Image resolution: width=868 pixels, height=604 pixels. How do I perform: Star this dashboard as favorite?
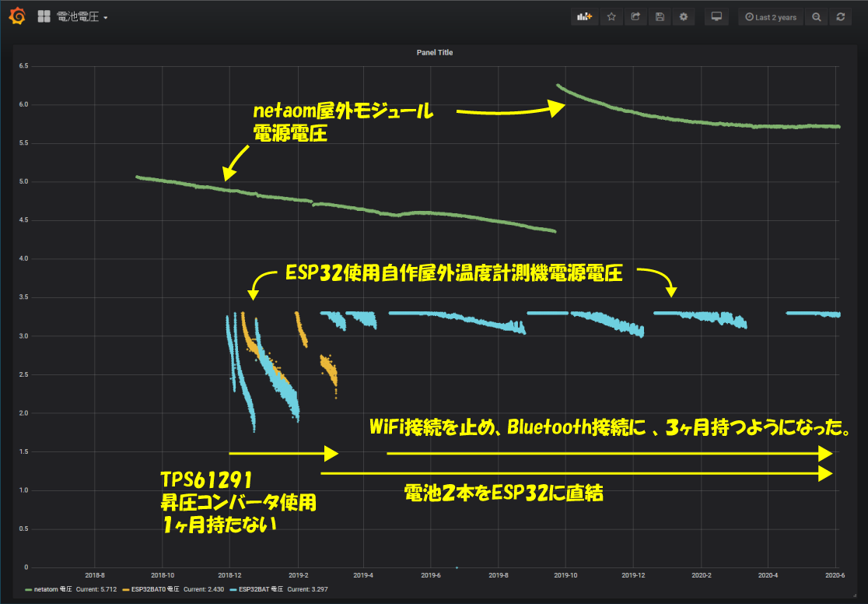point(611,17)
